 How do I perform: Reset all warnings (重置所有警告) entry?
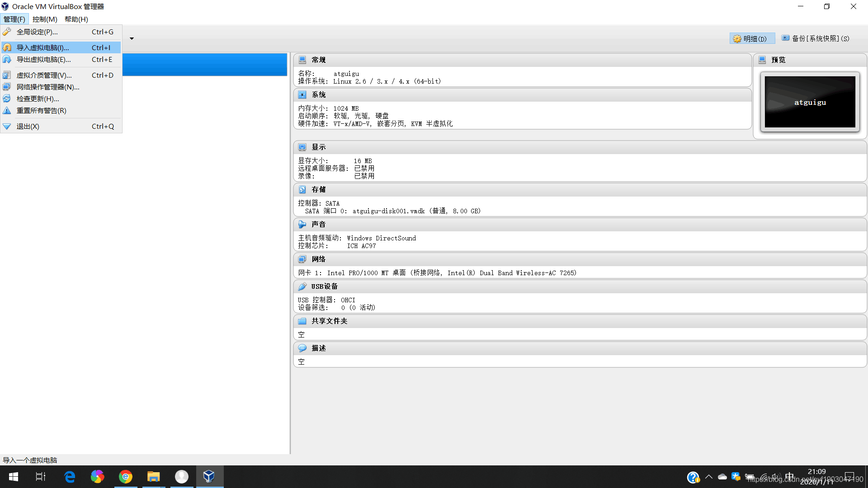[61, 111]
